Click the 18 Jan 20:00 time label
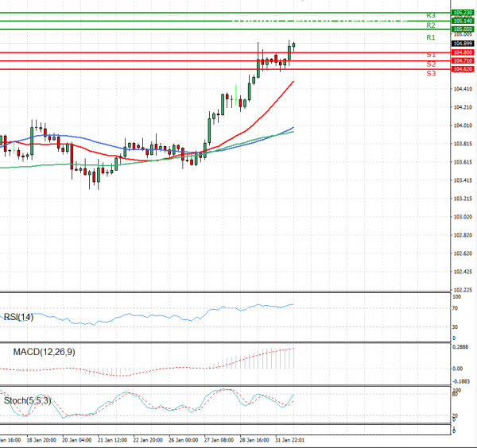This screenshot has width=477, height=448. (x=41, y=440)
